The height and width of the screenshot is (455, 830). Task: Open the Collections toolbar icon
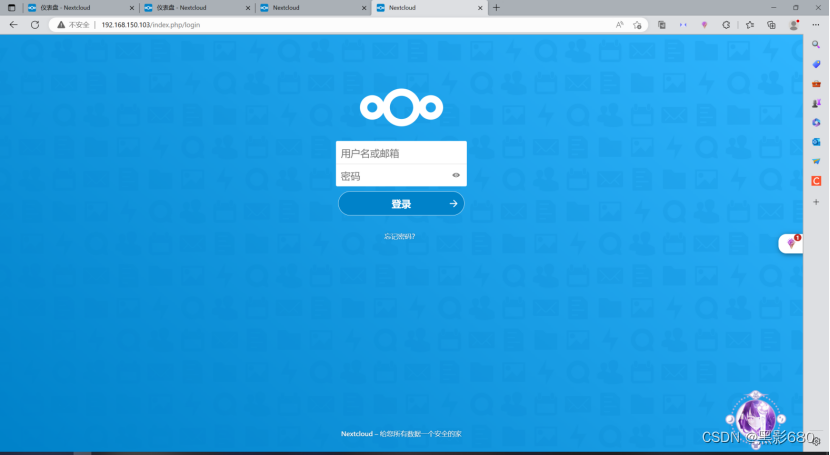[771, 25]
